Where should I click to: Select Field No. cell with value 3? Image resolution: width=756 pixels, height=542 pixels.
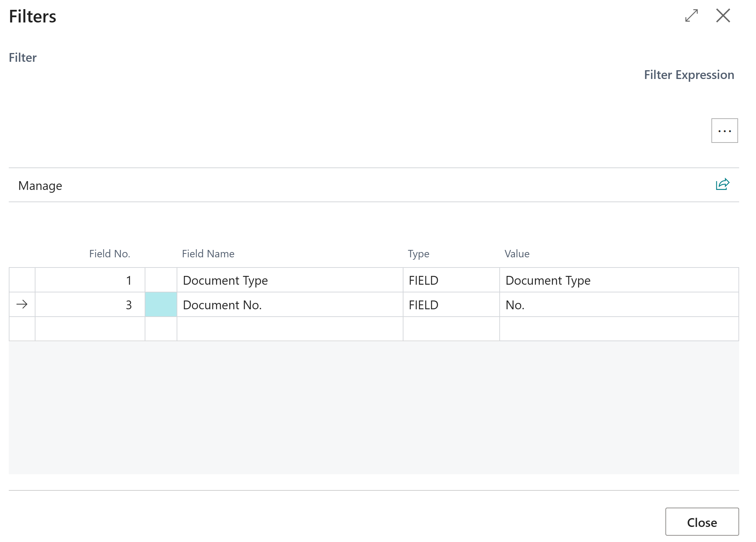coord(90,305)
